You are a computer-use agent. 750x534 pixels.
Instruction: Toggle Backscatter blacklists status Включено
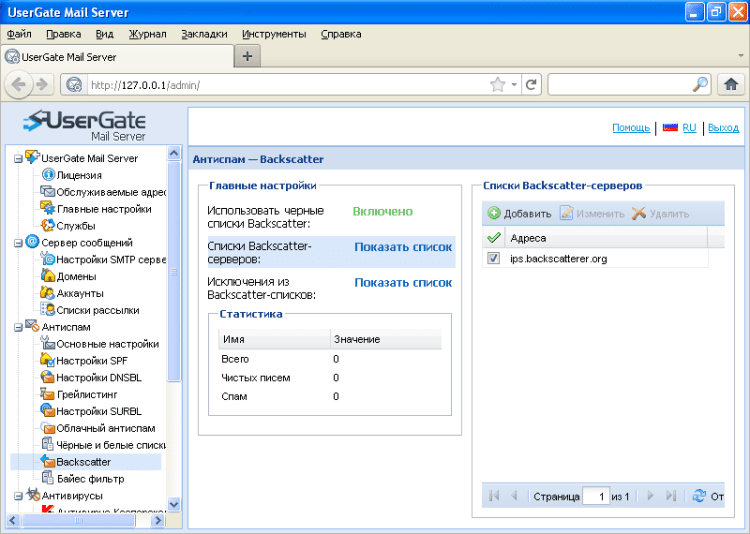[383, 211]
